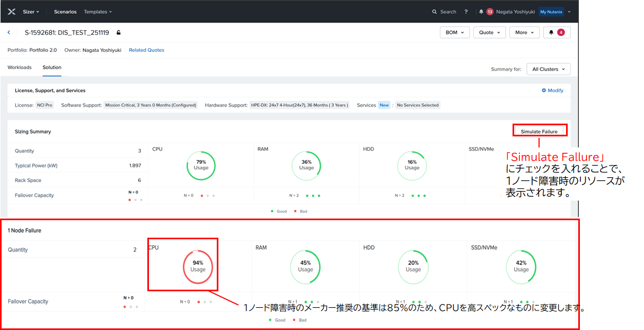Click the search magnifier icon
This screenshot has width=644, height=330.
(x=435, y=12)
